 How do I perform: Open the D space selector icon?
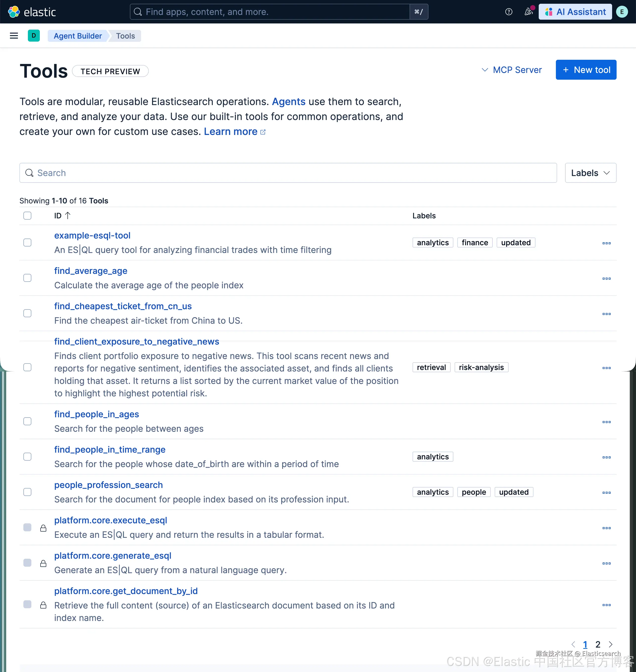[x=34, y=36]
